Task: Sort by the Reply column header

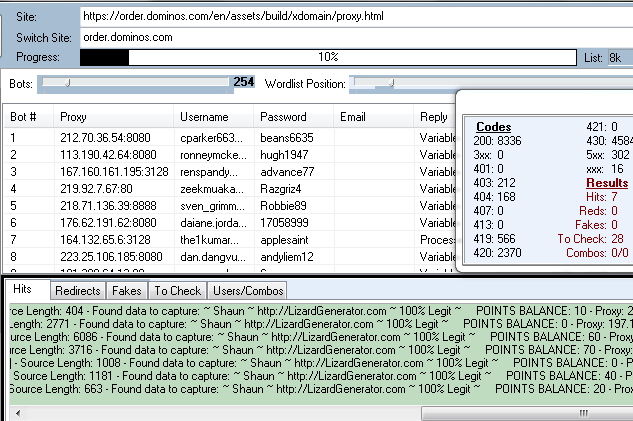Action: pyautogui.click(x=435, y=117)
